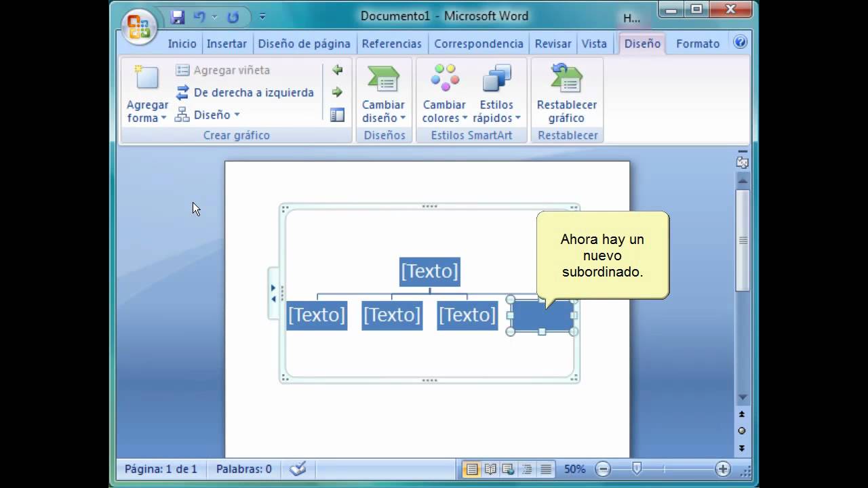Image resolution: width=868 pixels, height=488 pixels.
Task: Toggle De derecha a izquierda layout
Action: tap(245, 92)
